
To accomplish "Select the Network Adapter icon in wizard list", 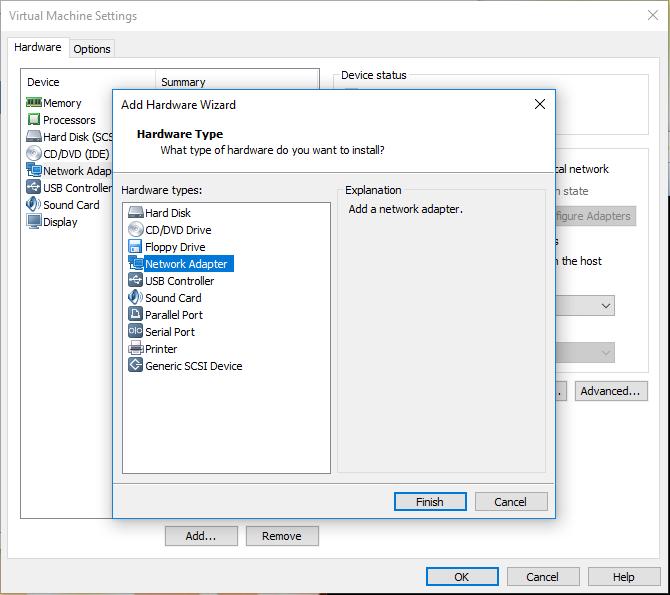I will point(135,264).
